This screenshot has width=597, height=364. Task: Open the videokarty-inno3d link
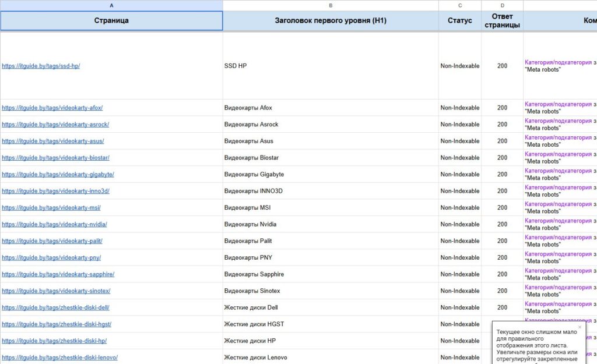click(55, 191)
